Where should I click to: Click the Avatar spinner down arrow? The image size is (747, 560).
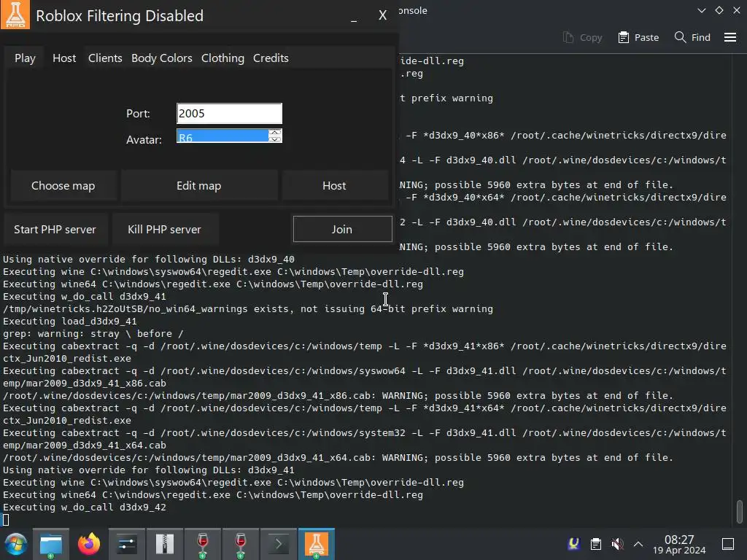(x=274, y=139)
